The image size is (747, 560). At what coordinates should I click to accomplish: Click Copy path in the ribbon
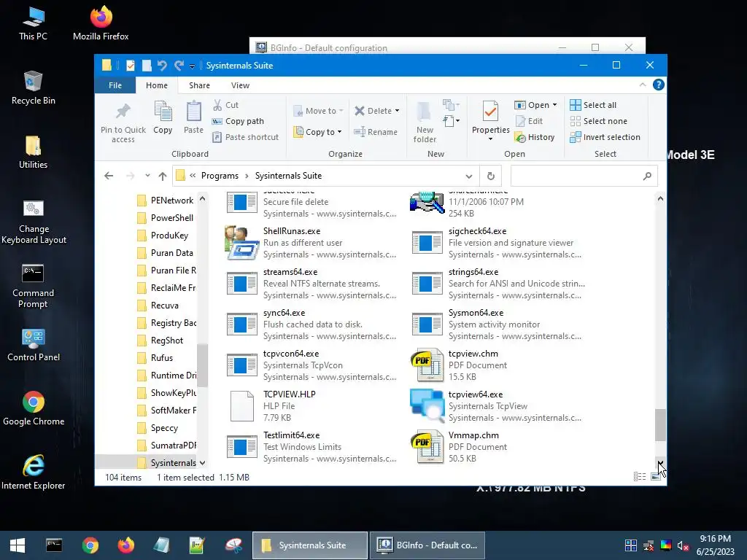pyautogui.click(x=239, y=121)
